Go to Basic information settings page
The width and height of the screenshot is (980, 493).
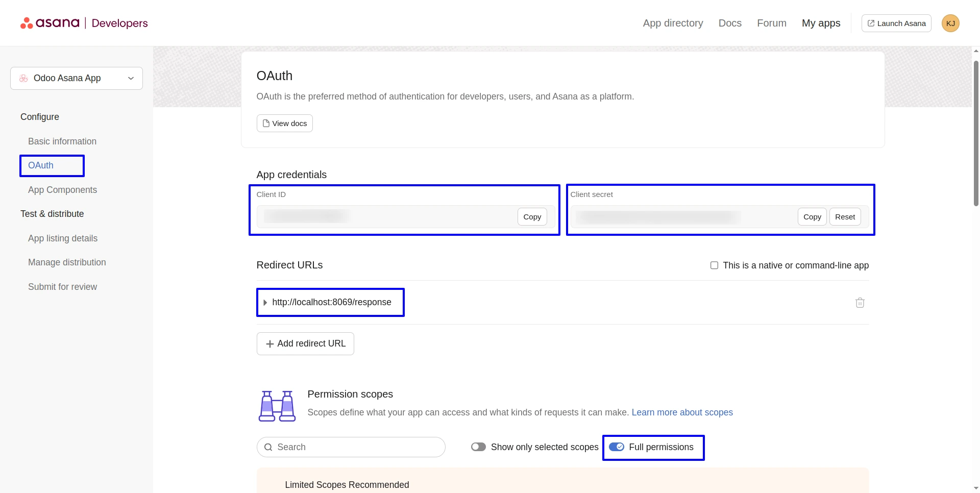tap(62, 141)
